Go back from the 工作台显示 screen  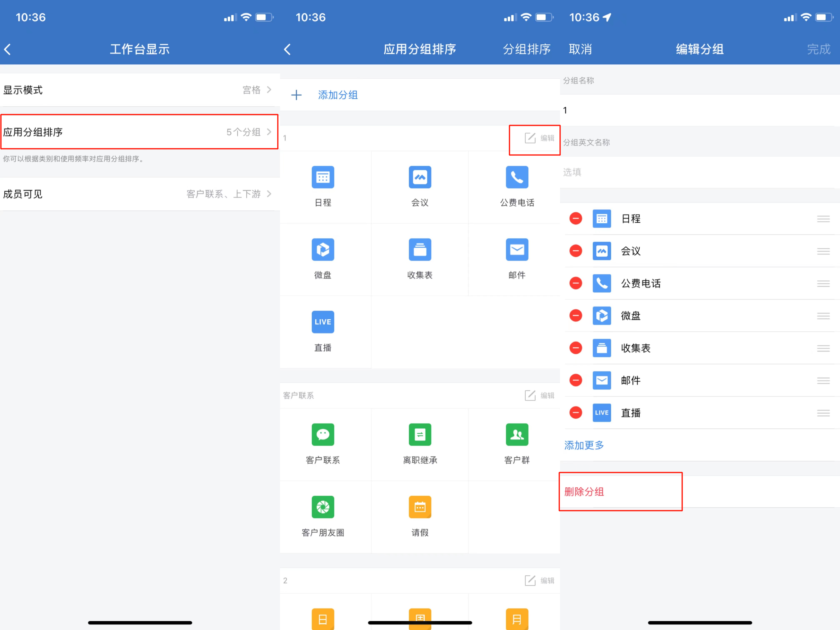pyautogui.click(x=7, y=49)
